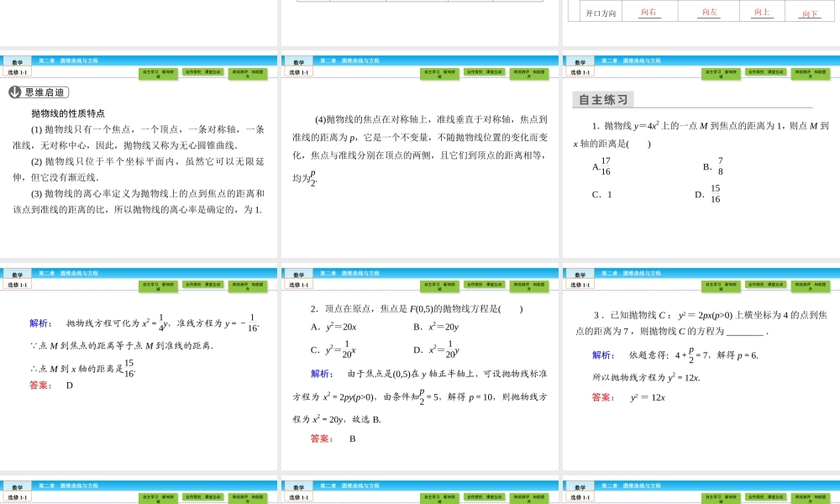Click the 数学 badge on the top-left slide
The image size is (840, 504).
coord(15,60)
